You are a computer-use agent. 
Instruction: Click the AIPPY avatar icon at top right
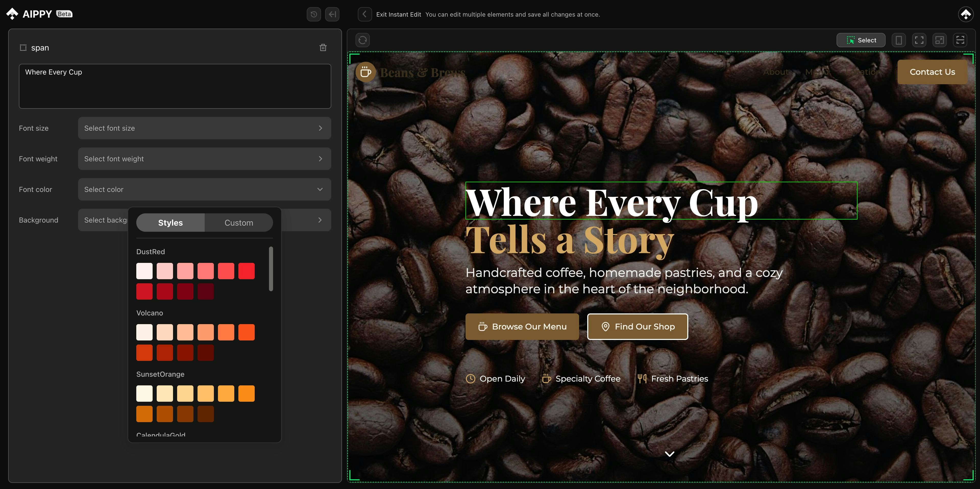(965, 15)
